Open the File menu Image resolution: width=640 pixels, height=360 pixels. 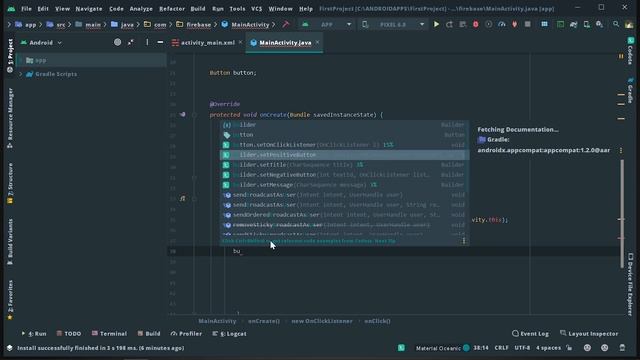(x=26, y=9)
